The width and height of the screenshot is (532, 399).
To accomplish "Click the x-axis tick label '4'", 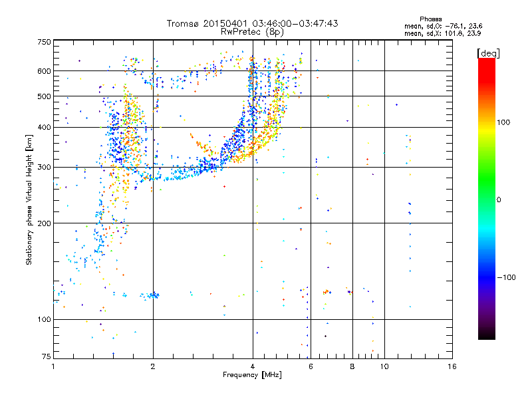I will (x=253, y=366).
